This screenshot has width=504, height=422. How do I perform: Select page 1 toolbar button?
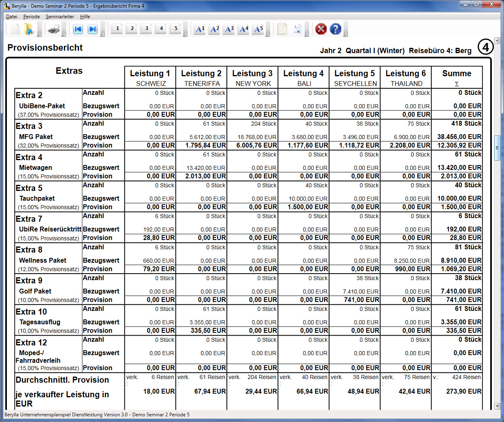click(x=117, y=28)
